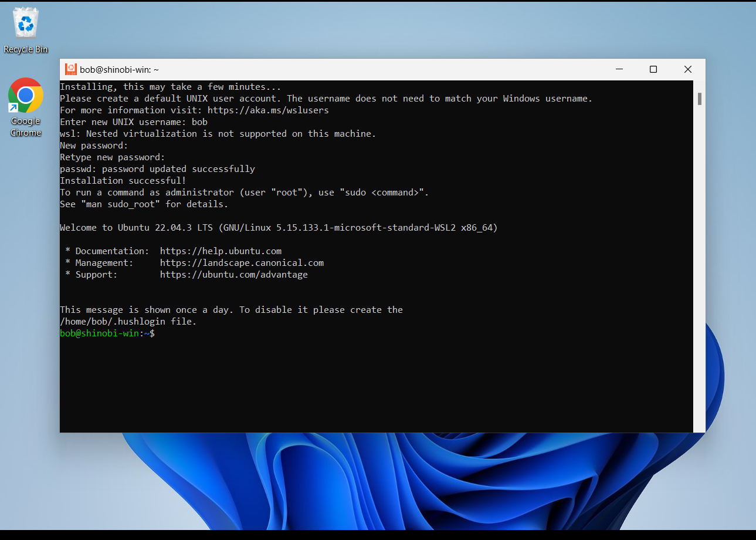The width and height of the screenshot is (756, 540).
Task: Click the https://help.ubuntu.com documentation URL
Action: click(x=221, y=251)
